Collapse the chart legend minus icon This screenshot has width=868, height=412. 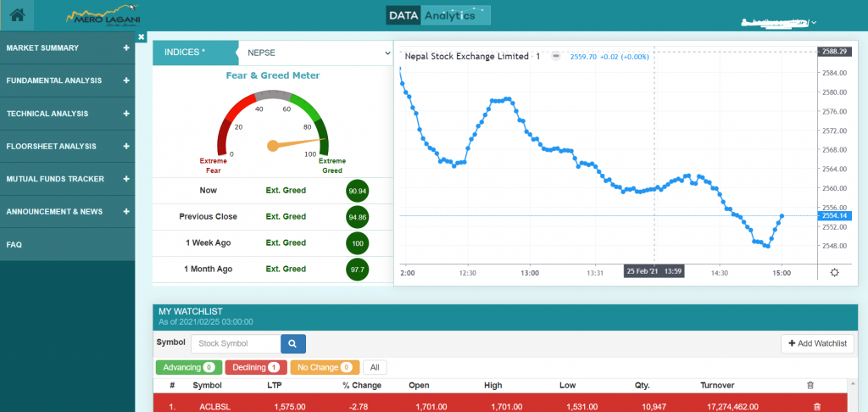[x=556, y=56]
